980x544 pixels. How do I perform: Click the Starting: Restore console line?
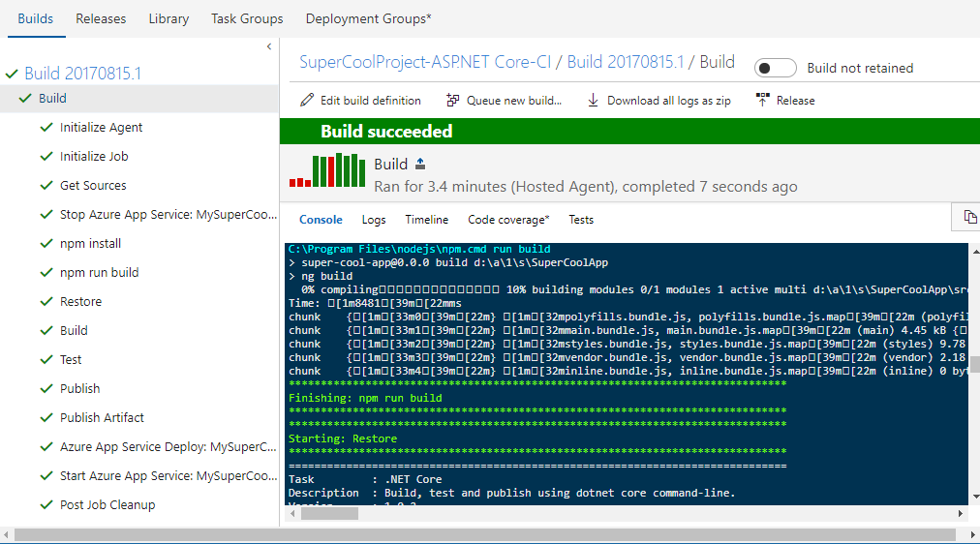point(343,438)
